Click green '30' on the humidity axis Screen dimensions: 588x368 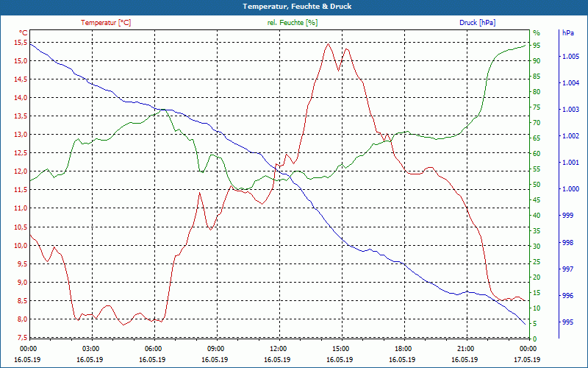point(537,247)
